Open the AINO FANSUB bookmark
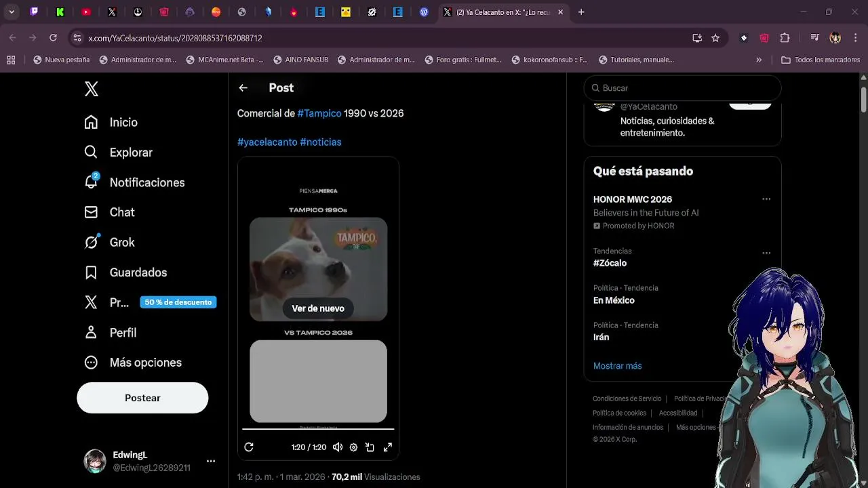 coord(300,60)
